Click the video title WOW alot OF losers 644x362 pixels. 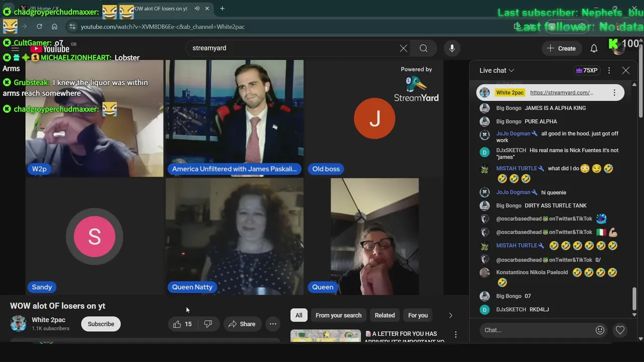[58, 306]
